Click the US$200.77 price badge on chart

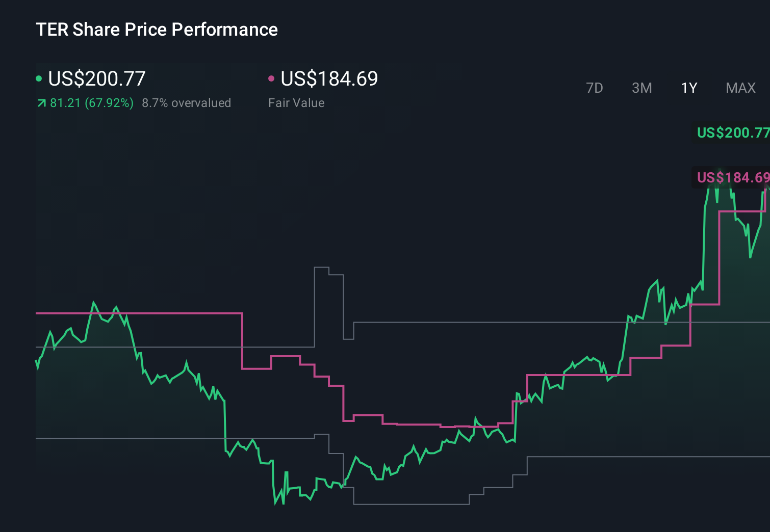click(x=733, y=134)
